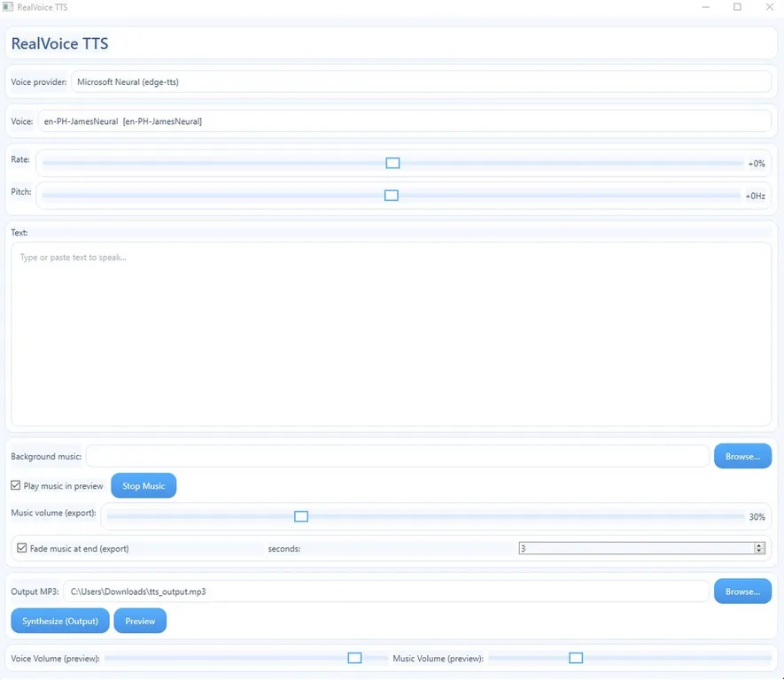Screen dimensions: 784x680
Task: Toggle Fade music at end (export) checkbox
Action: [22, 548]
